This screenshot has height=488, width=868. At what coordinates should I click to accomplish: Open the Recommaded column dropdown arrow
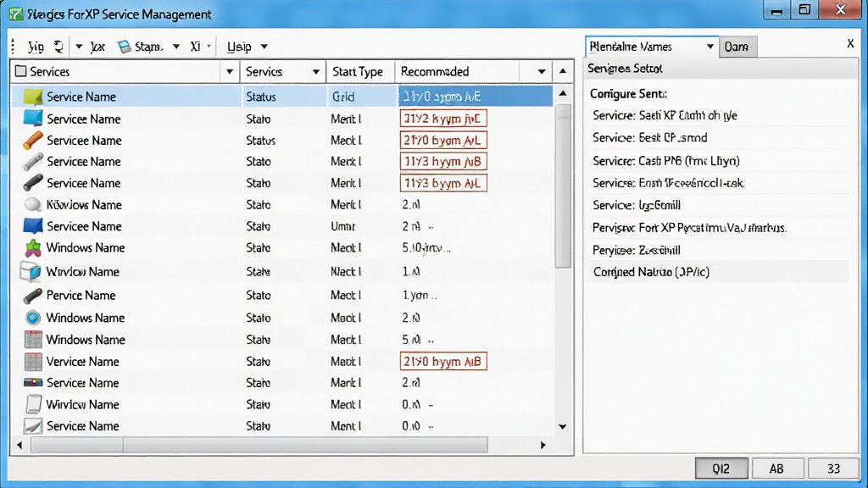point(542,71)
